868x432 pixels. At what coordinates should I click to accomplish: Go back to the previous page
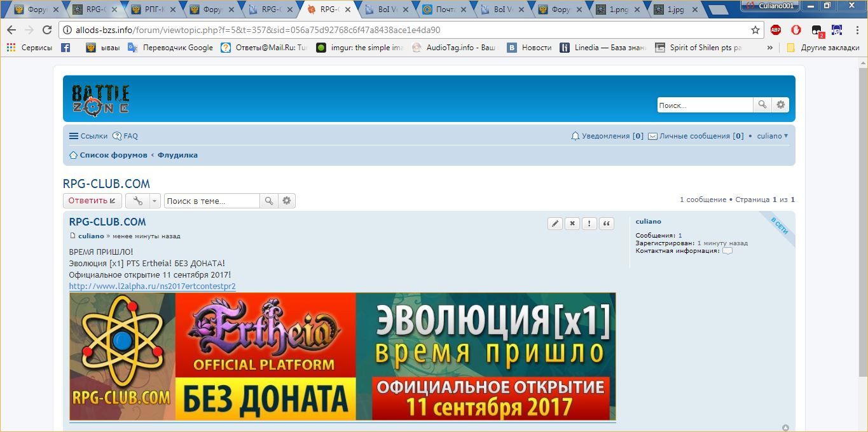[x=11, y=30]
